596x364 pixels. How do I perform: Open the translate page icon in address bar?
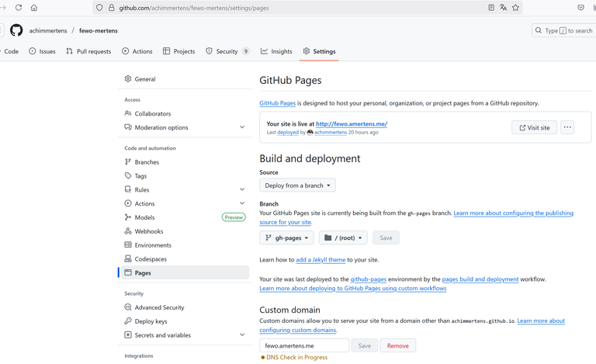coord(503,8)
